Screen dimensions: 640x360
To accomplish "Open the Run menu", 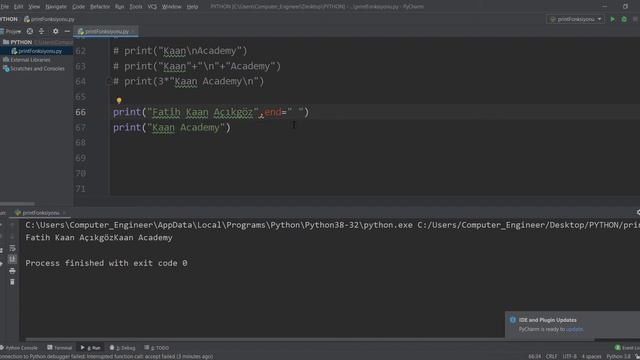I will click(119, 7).
